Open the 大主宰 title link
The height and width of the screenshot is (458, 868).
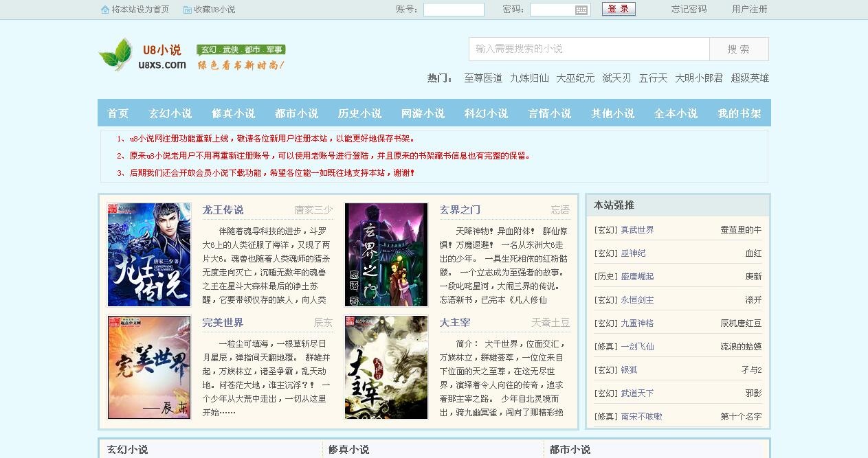coord(455,323)
